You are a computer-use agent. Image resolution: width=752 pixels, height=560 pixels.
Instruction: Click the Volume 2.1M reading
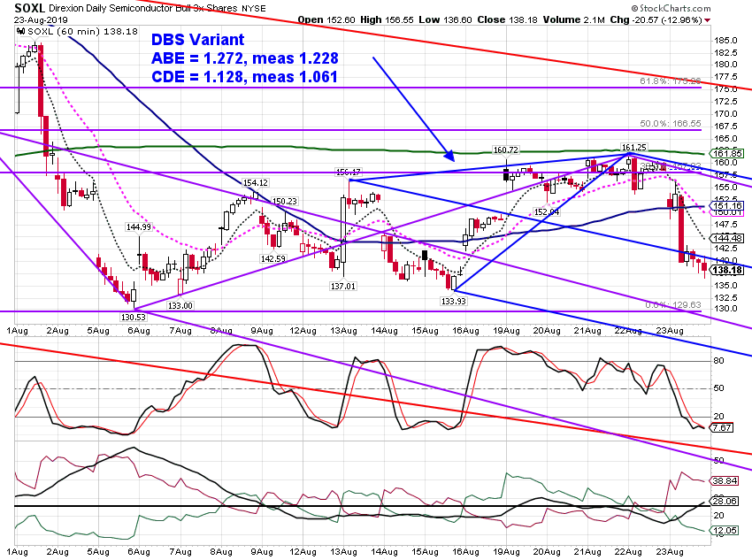pos(574,19)
